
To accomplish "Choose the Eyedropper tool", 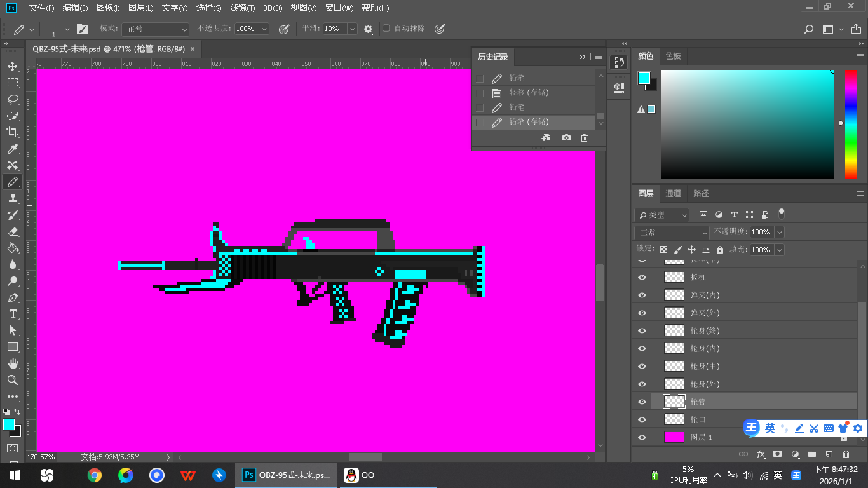I will pyautogui.click(x=13, y=149).
